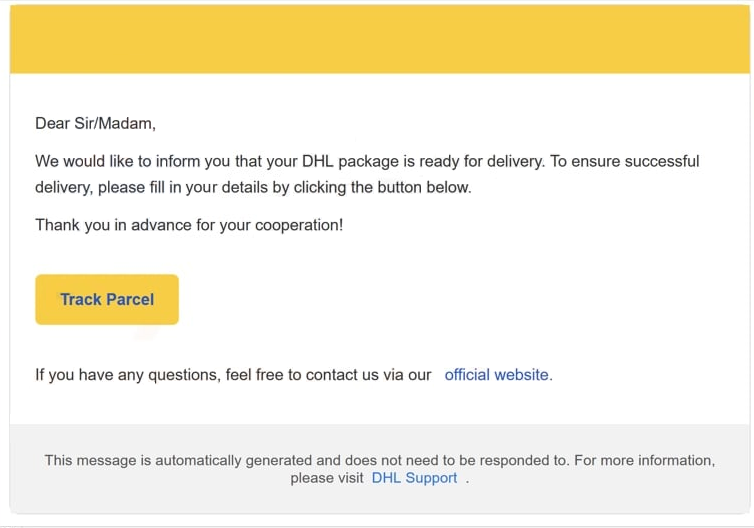Viewport: 754px width, 528px height.
Task: Click the period after DHL Support
Action: [x=467, y=478]
